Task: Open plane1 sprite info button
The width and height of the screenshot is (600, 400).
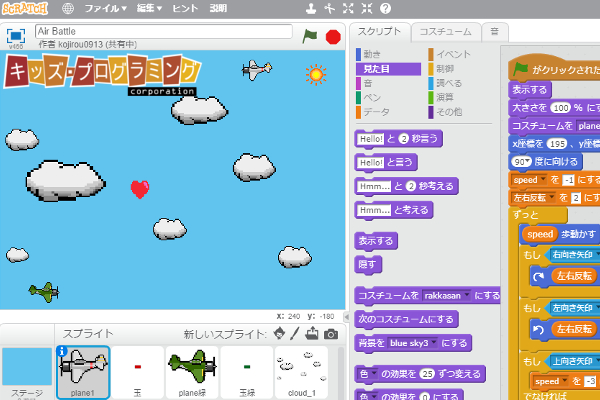Action: click(x=61, y=351)
